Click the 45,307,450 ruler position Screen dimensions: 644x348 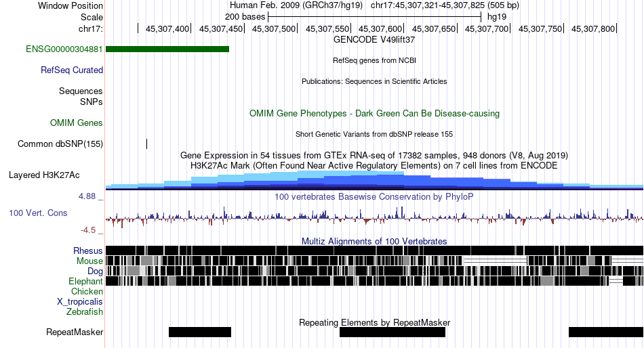[x=221, y=28]
